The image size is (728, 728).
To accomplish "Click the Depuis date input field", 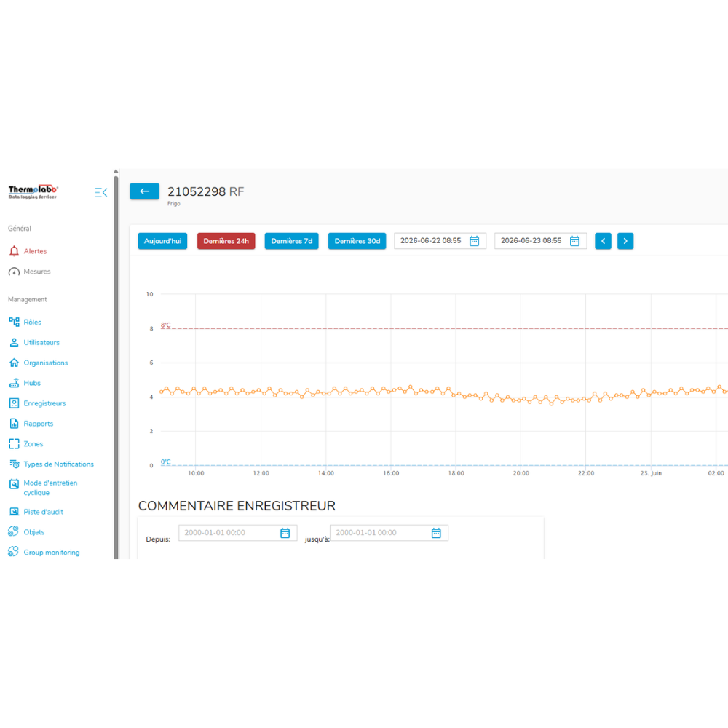I will click(x=238, y=533).
